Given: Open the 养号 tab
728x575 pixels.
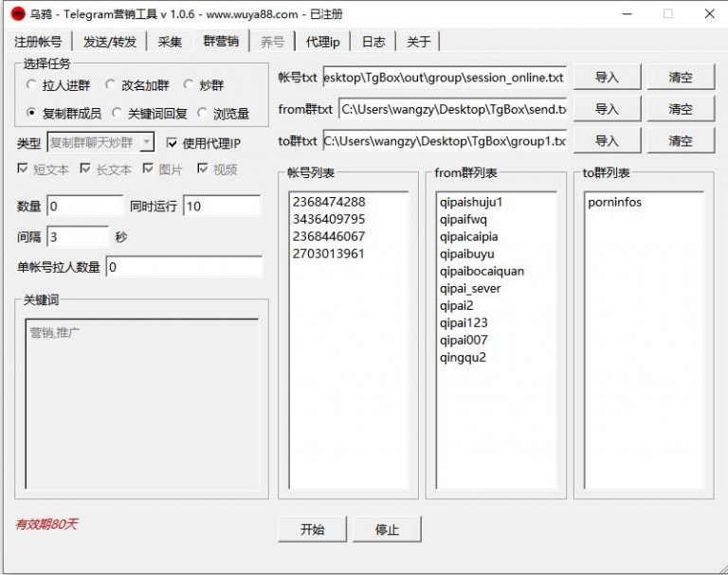Looking at the screenshot, I should pos(273,42).
